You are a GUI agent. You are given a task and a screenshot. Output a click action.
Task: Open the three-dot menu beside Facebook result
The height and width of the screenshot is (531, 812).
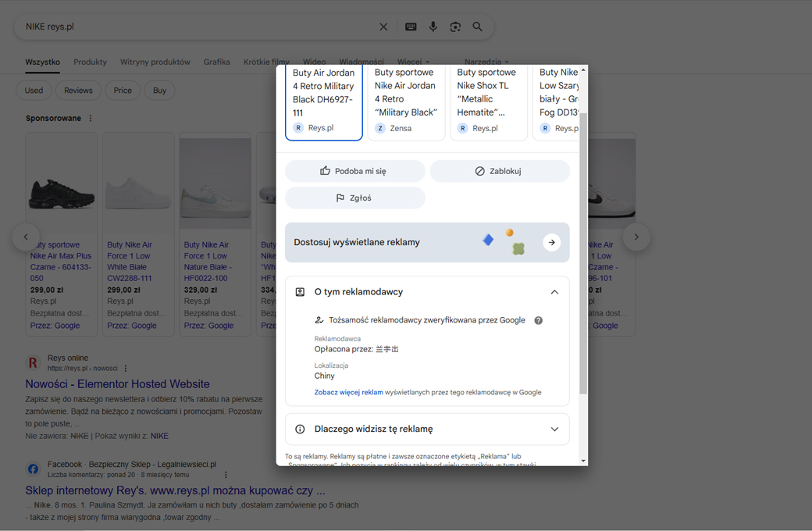[226, 475]
